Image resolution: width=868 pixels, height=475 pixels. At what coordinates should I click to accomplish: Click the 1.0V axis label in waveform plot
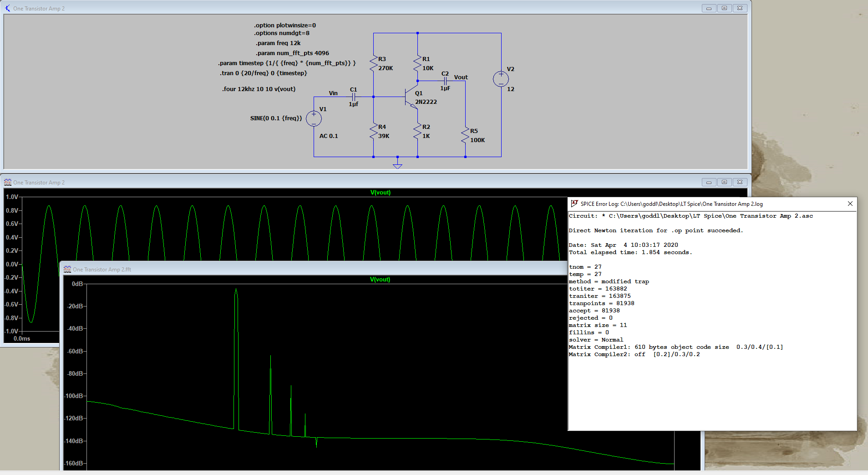coord(12,197)
